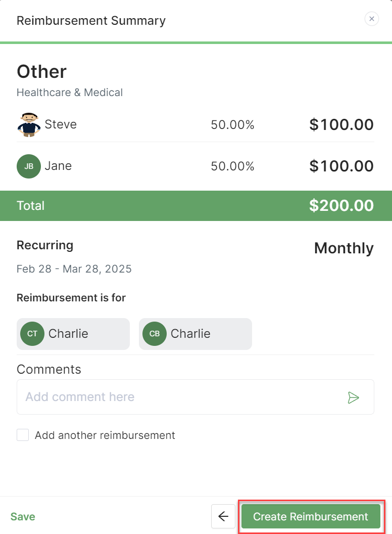
Task: Click the CT Charlie avatar
Action: click(x=32, y=334)
